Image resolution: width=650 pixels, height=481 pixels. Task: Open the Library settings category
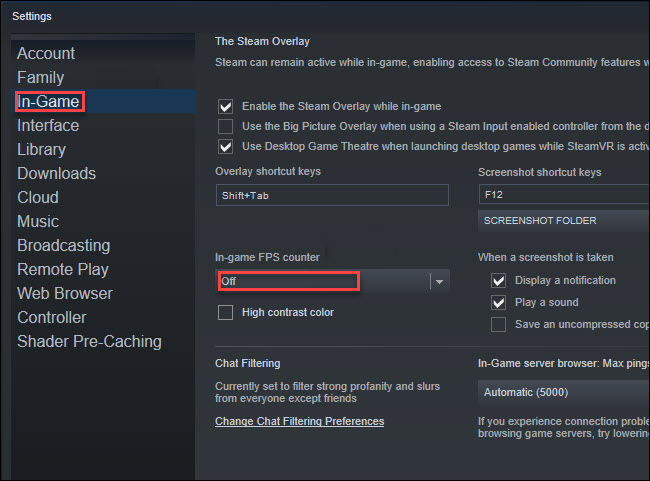tap(41, 150)
